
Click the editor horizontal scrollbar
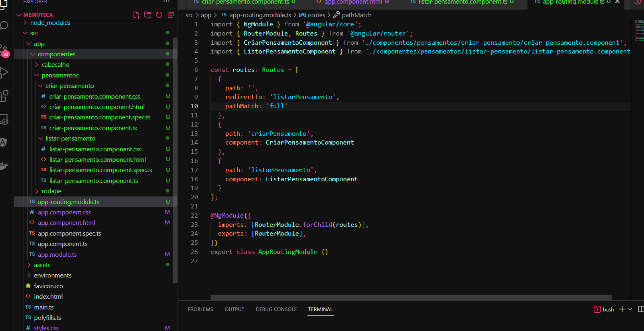[411, 297]
